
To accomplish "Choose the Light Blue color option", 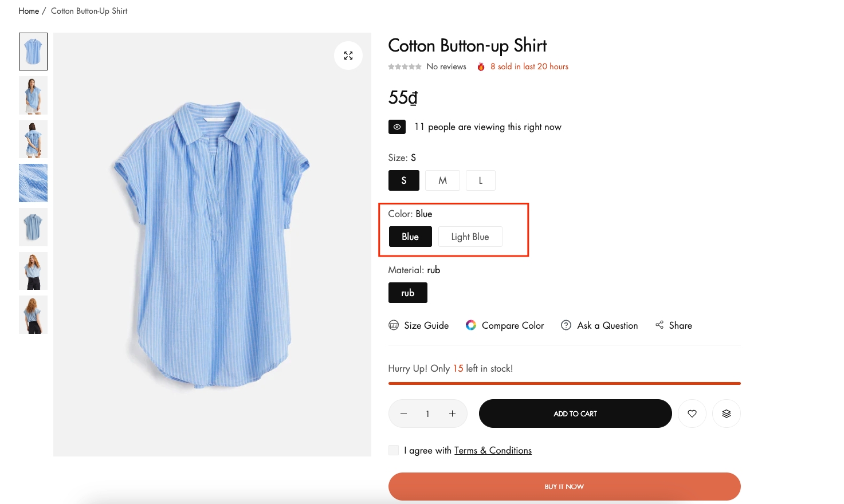I will 470,237.
